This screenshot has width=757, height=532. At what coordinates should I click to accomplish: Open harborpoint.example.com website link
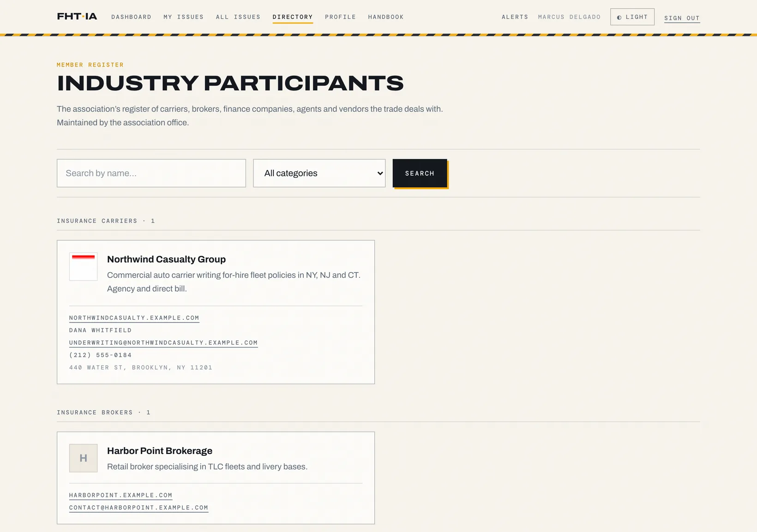[x=120, y=495]
